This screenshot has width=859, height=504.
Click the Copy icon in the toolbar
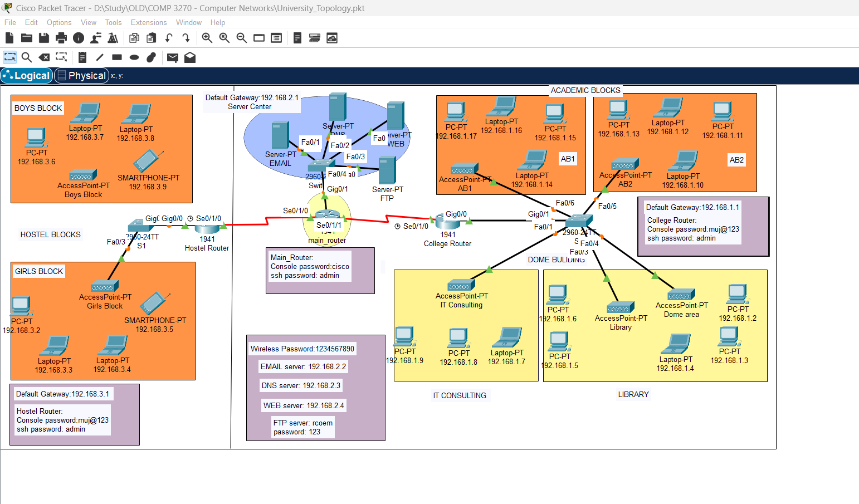134,38
